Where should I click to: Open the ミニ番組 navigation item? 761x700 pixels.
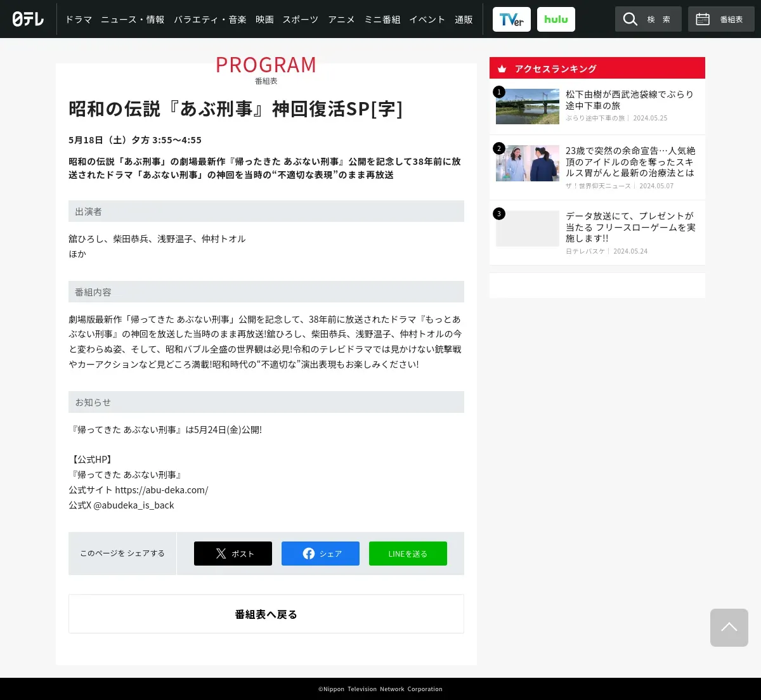coord(382,20)
